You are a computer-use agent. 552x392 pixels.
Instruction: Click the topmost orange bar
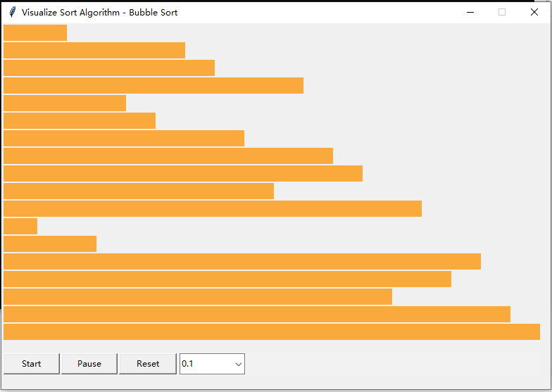(x=35, y=33)
